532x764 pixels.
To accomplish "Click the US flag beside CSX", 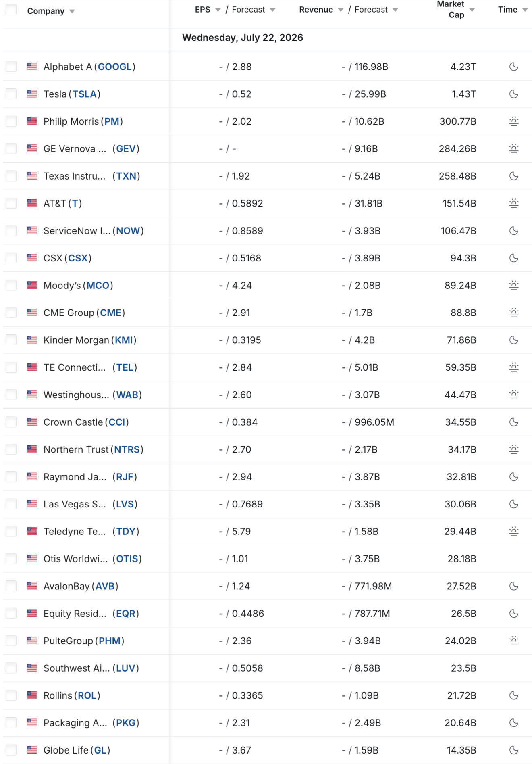I will coord(32,258).
